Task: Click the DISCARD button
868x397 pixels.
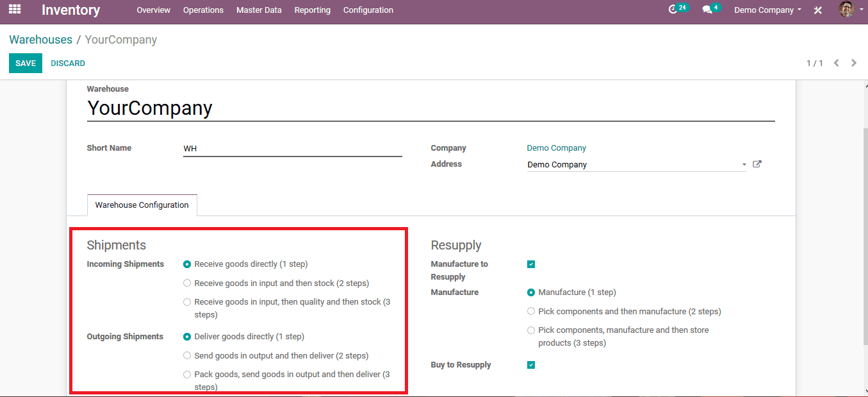Action: (x=68, y=63)
